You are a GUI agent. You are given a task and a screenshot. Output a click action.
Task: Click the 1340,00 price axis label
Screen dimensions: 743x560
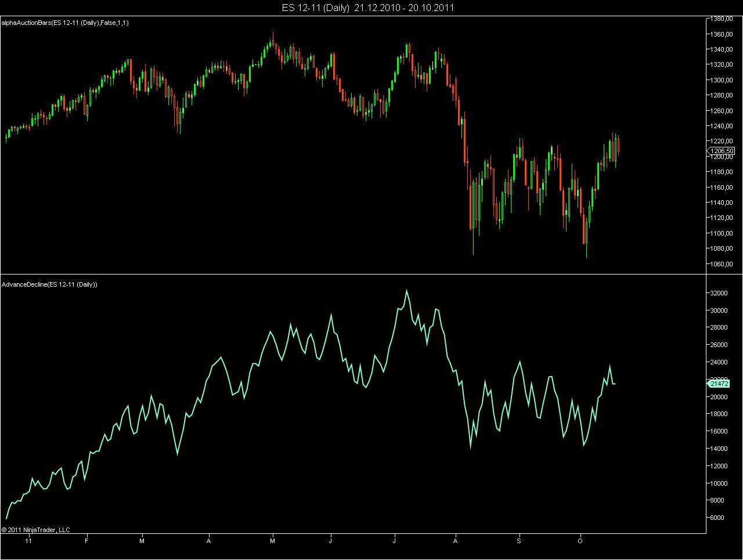coord(722,49)
